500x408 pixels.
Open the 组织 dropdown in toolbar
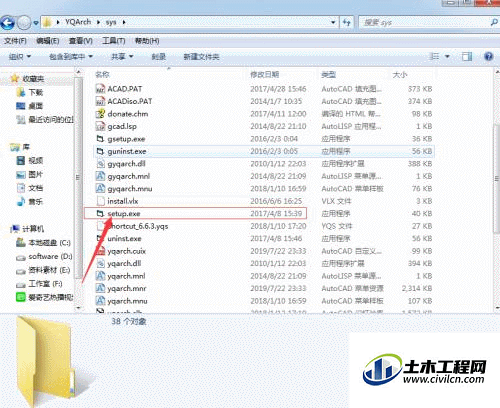point(20,57)
